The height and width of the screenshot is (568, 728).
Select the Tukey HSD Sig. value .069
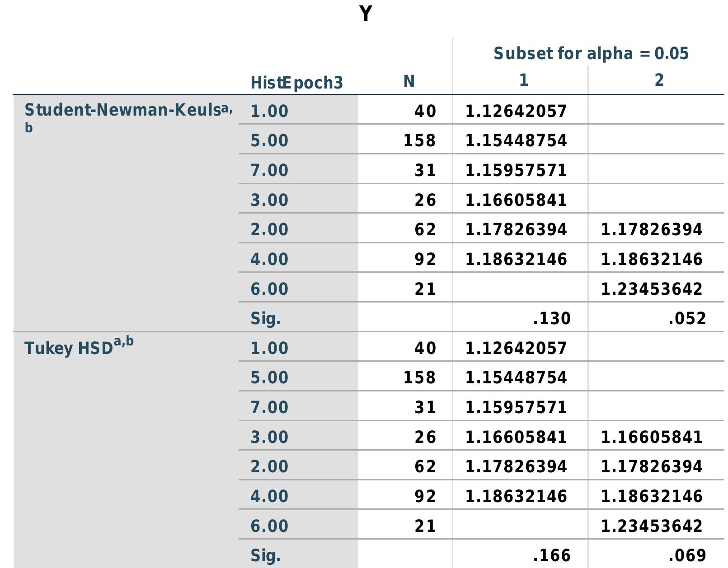point(687,555)
